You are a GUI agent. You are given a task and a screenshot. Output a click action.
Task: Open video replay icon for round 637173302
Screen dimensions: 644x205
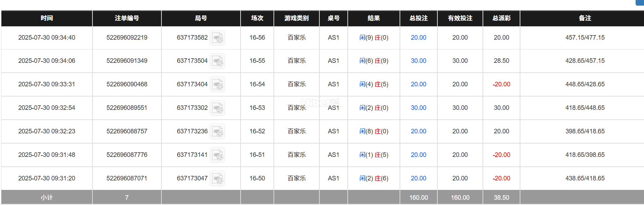coord(217,108)
